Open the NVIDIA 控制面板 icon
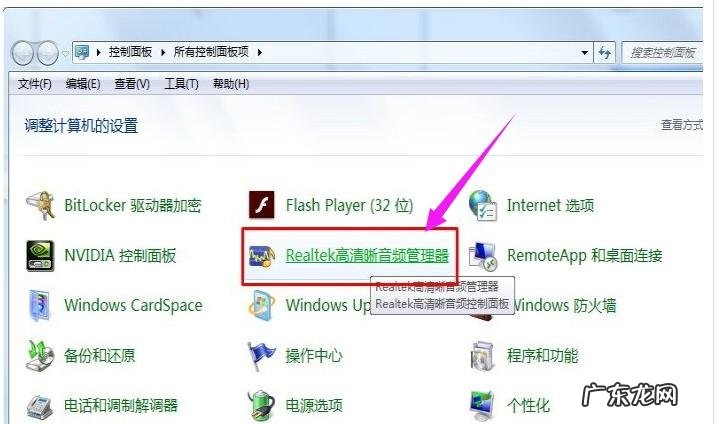 tap(40, 256)
